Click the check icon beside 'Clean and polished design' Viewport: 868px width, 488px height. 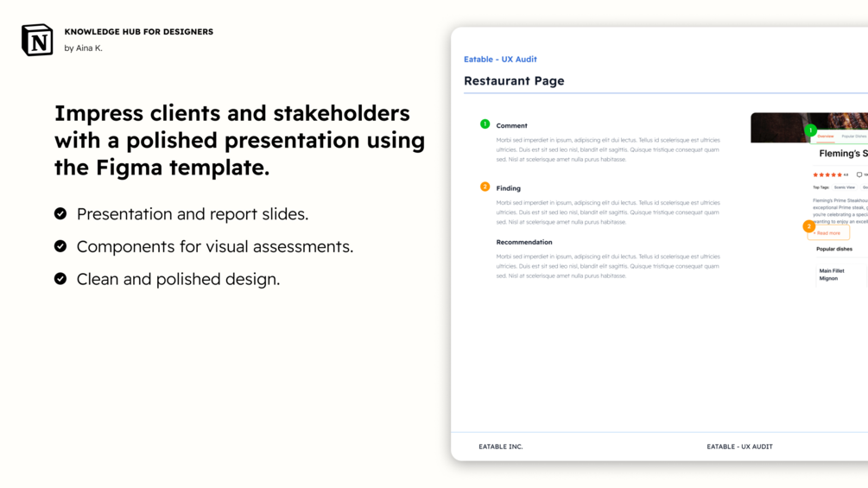click(x=60, y=279)
